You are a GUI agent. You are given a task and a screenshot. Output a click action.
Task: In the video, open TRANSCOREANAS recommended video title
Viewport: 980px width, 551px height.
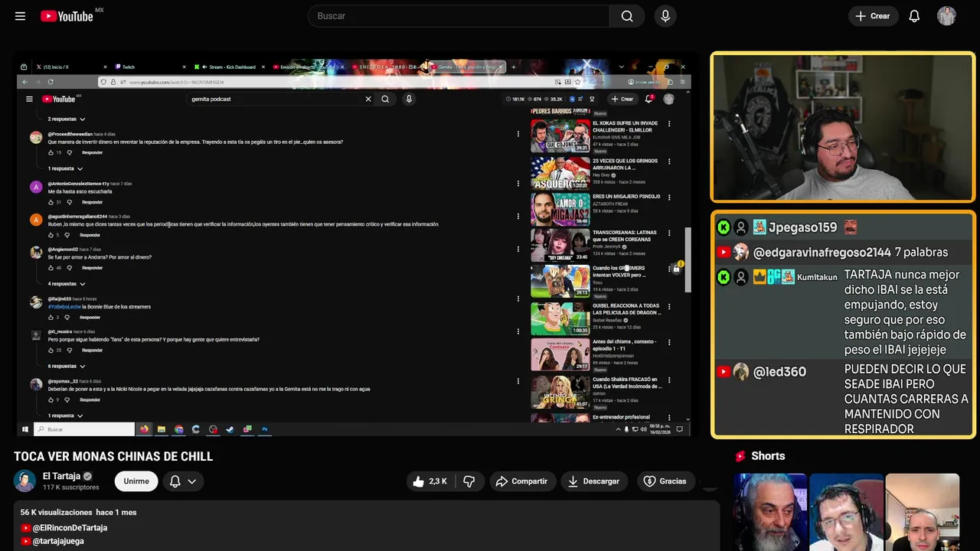click(x=625, y=236)
